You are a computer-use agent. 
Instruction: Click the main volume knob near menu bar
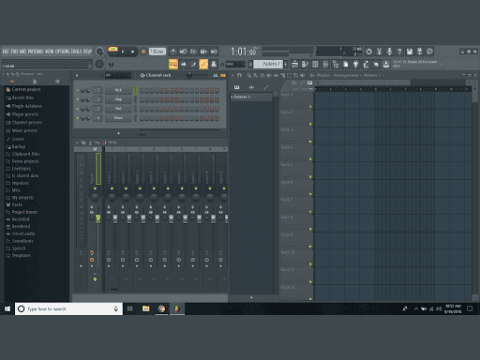[99, 51]
